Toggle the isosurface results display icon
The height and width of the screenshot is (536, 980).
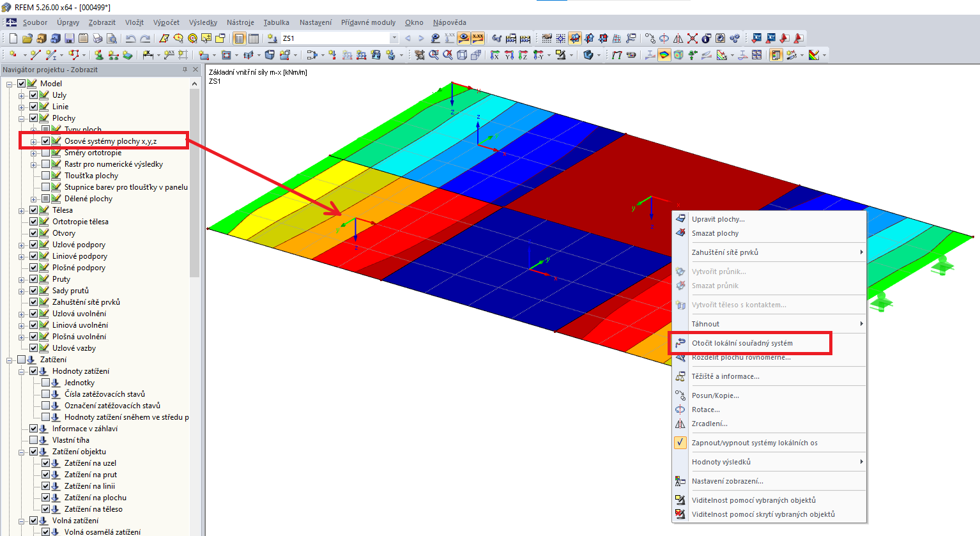coord(664,55)
